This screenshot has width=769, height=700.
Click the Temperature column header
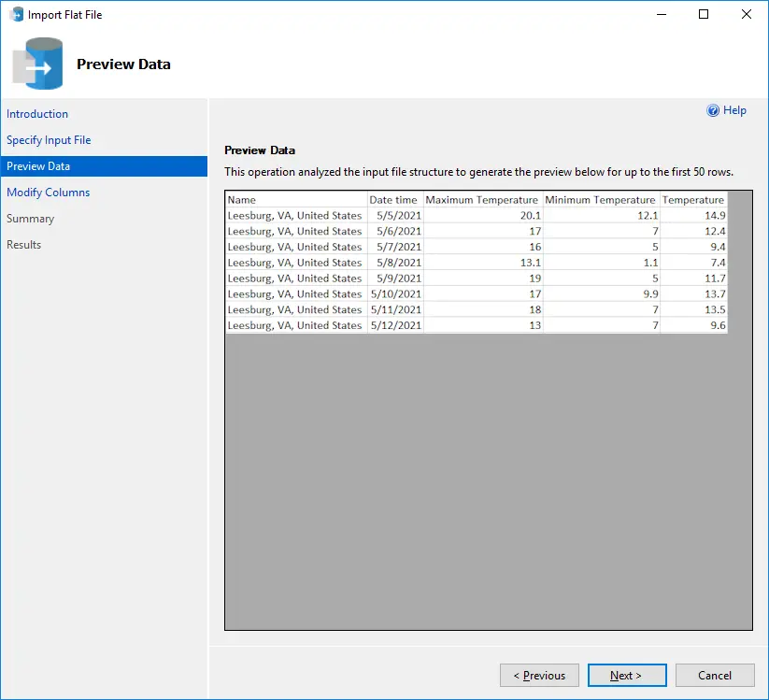point(692,200)
